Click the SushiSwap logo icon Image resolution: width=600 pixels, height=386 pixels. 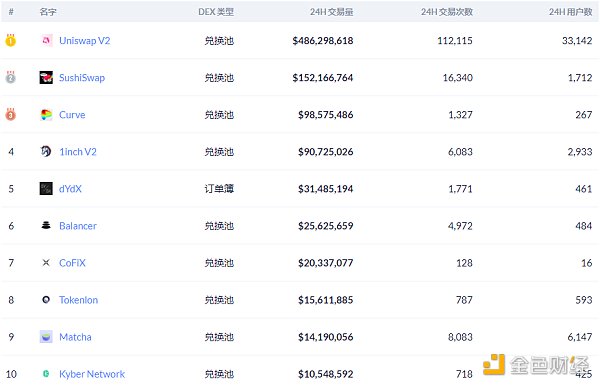pos(46,78)
